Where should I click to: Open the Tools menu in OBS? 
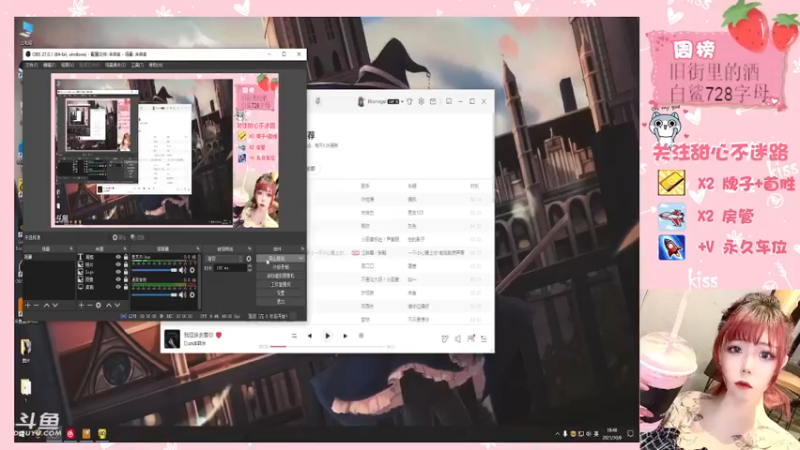(138, 65)
